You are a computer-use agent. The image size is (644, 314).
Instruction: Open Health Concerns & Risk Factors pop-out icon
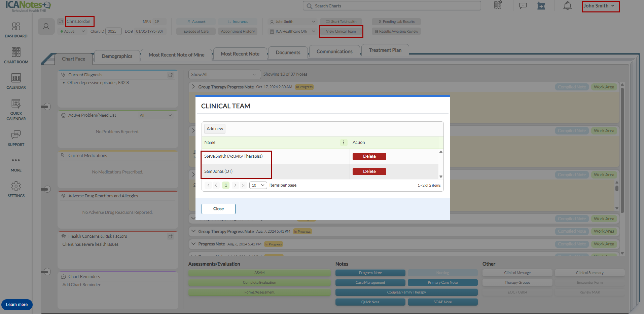click(x=171, y=236)
